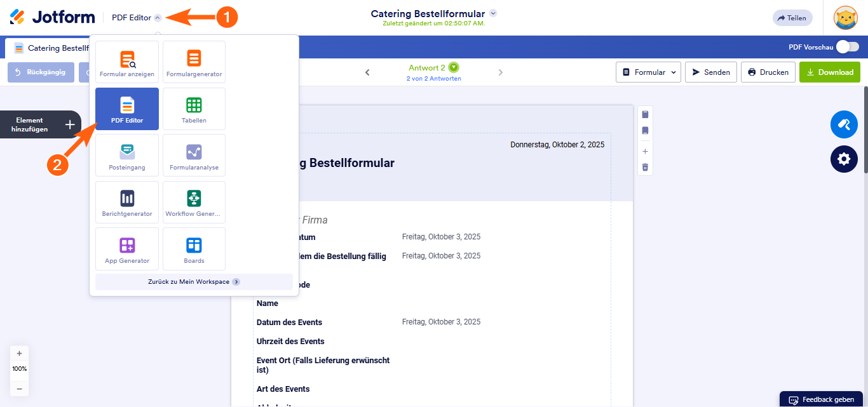Add a new page with plus icon
Viewport: 868px width, 407px height.
645,152
